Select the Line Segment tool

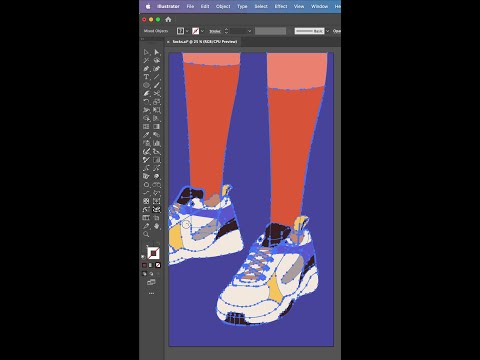[157, 77]
